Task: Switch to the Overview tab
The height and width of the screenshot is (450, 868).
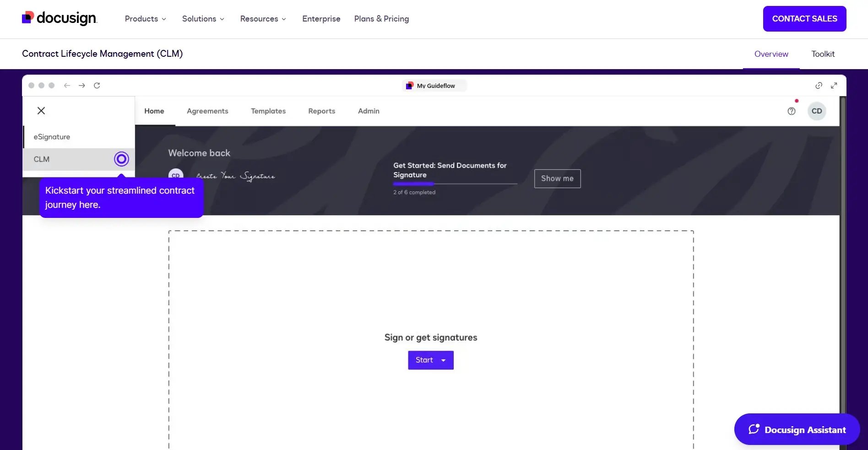Action: [771, 54]
